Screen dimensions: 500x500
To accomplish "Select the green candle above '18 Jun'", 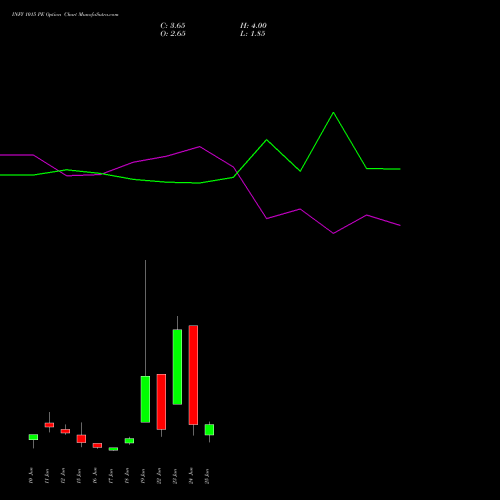I will click(x=129, y=441).
